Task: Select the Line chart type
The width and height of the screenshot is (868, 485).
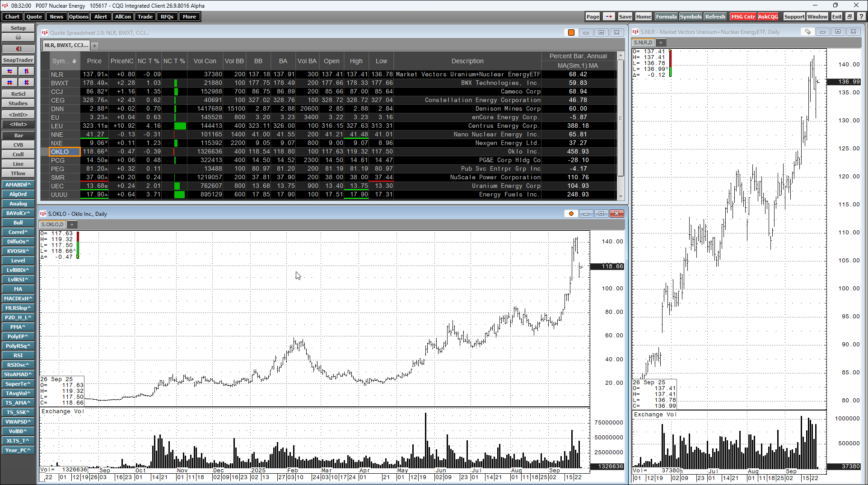Action: click(18, 164)
